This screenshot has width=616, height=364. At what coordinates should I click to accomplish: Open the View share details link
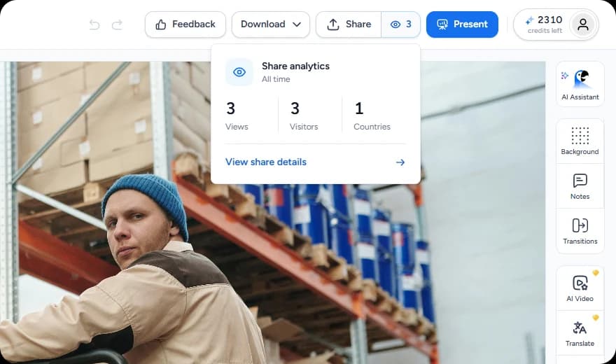(x=266, y=162)
